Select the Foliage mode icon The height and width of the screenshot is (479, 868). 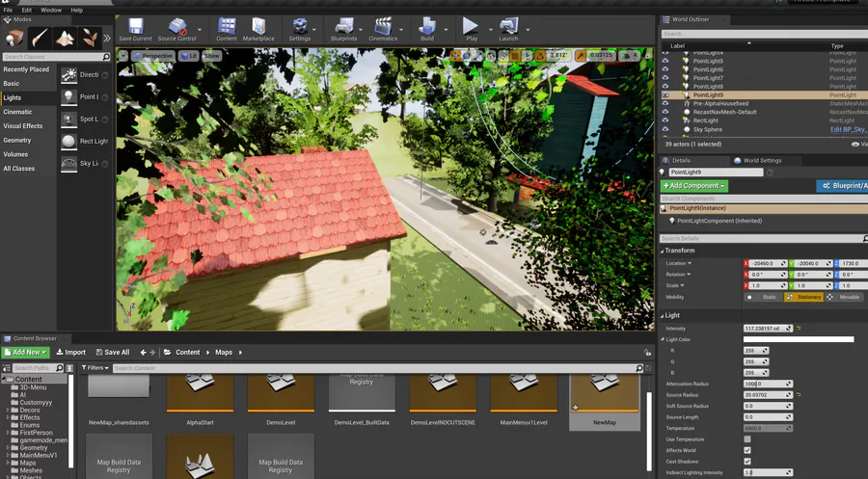click(89, 39)
